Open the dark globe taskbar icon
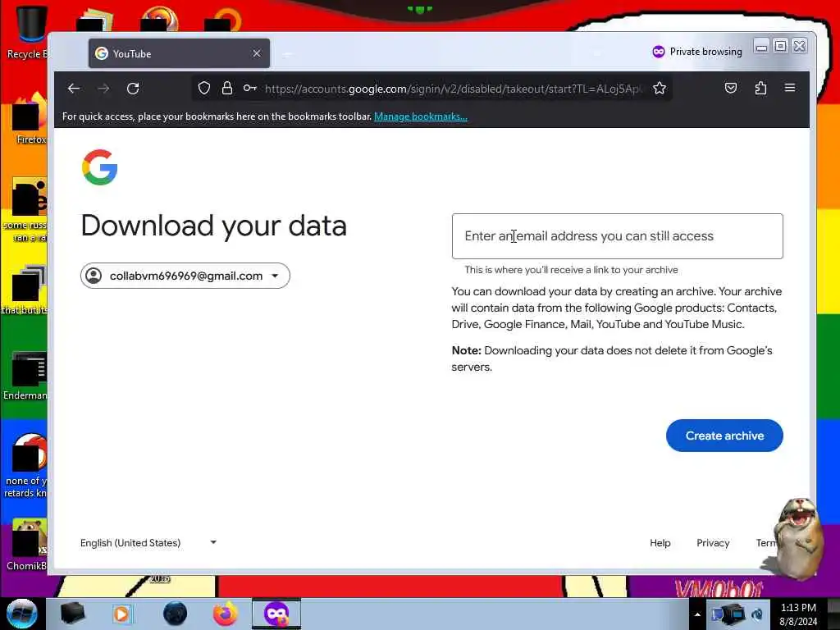This screenshot has height=630, width=840. point(176,614)
